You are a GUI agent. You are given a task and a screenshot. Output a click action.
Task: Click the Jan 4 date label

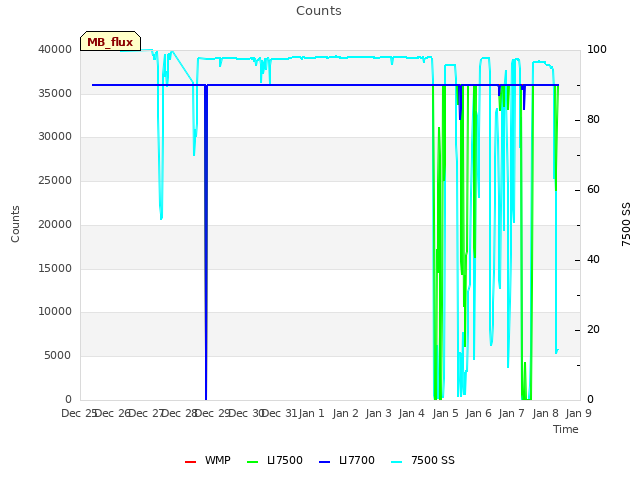[411, 413]
